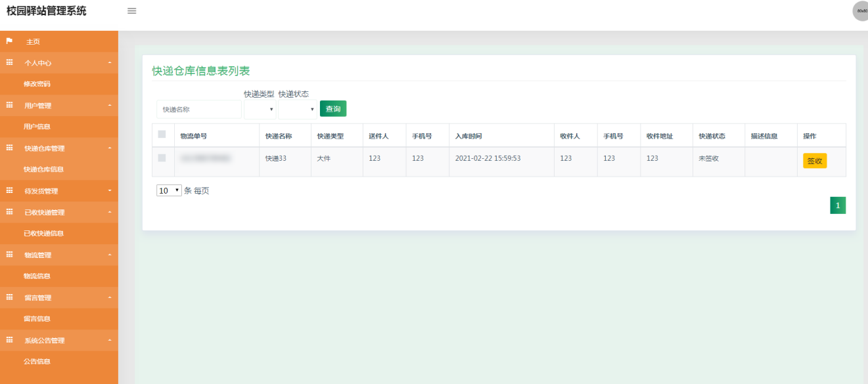Check the row checkbox for 快递33
This screenshot has width=868, height=384.
pos(162,158)
